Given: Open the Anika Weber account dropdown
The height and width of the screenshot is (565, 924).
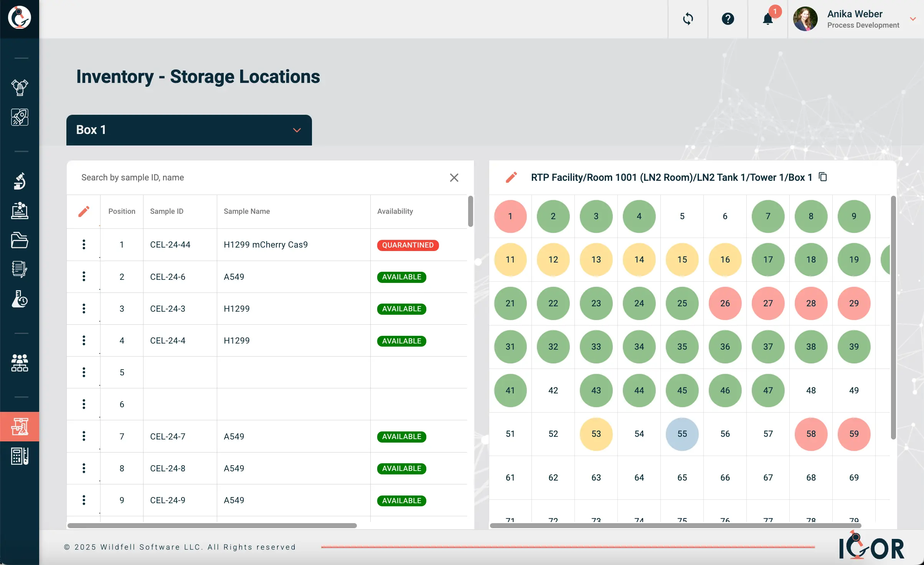Looking at the screenshot, I should pyautogui.click(x=912, y=19).
